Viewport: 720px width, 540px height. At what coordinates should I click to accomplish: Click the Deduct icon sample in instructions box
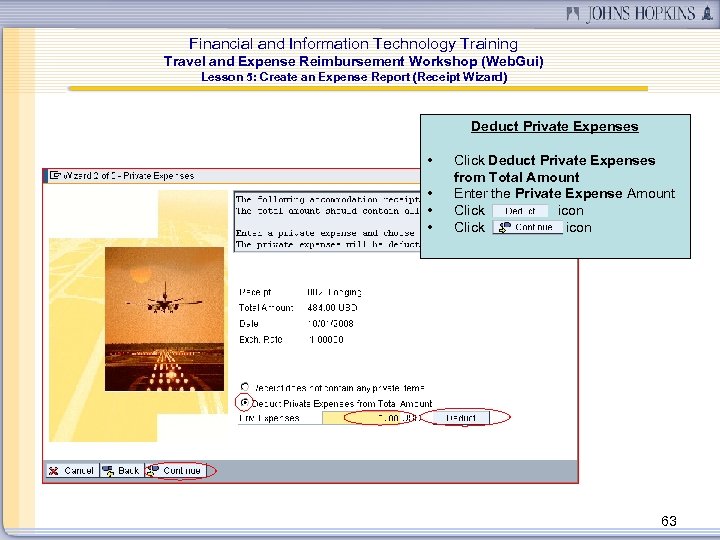click(x=520, y=211)
